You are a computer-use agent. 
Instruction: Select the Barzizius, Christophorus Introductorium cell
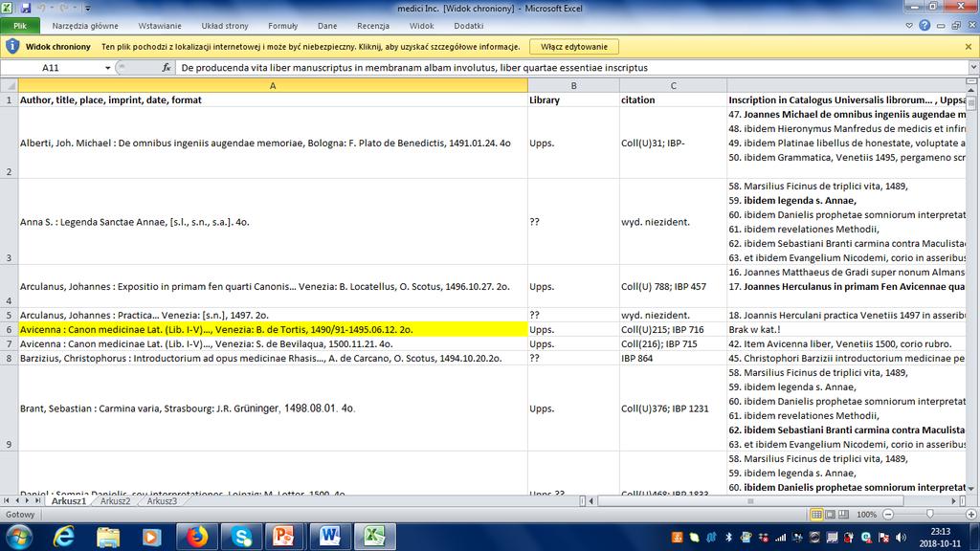[x=273, y=358]
